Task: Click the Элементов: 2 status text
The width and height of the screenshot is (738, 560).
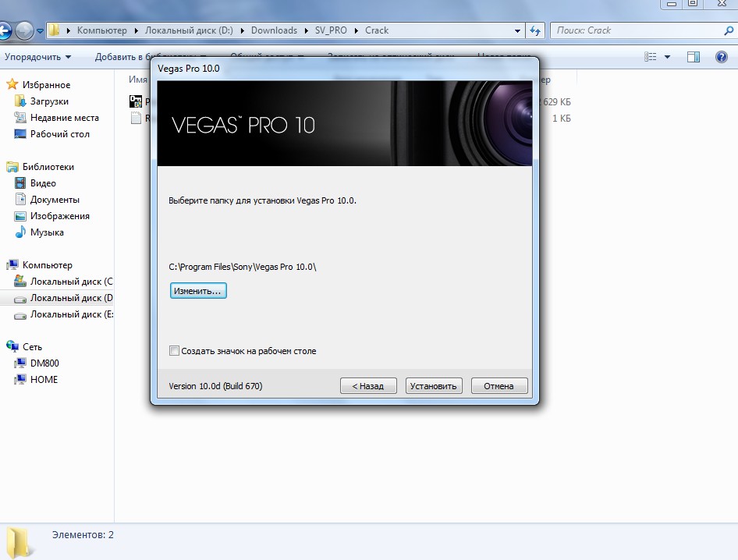Action: tap(83, 534)
